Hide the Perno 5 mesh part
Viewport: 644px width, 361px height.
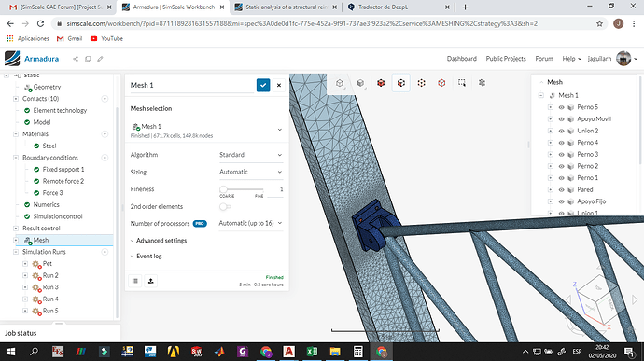[x=561, y=107]
